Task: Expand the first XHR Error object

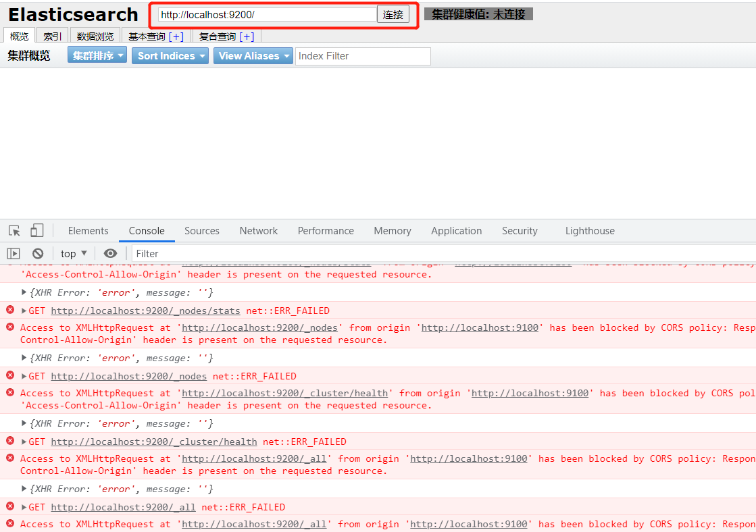Action: (24, 292)
